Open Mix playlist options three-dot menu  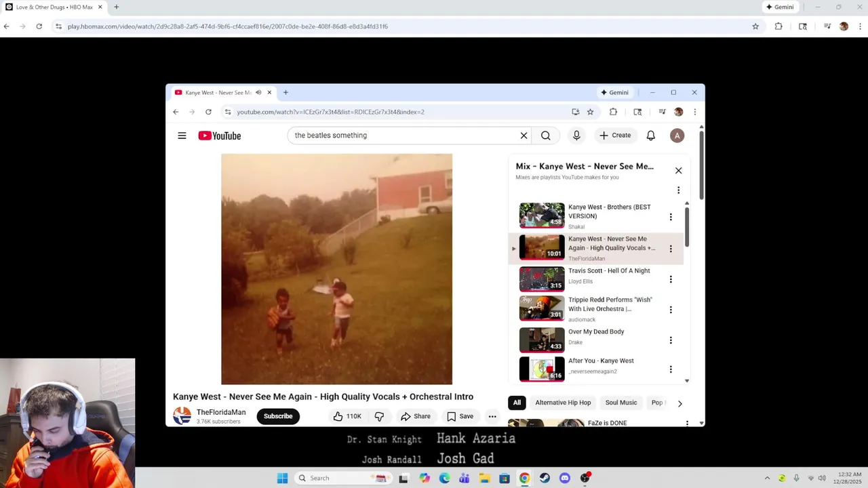(678, 190)
